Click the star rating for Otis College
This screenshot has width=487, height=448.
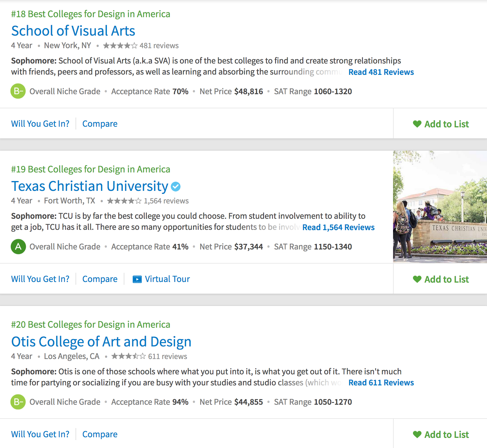click(128, 356)
